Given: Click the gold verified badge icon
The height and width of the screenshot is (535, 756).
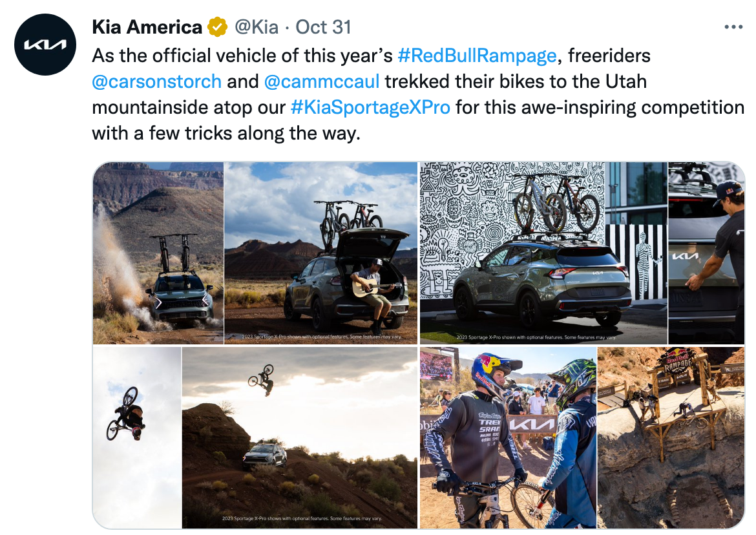Looking at the screenshot, I should [x=218, y=27].
